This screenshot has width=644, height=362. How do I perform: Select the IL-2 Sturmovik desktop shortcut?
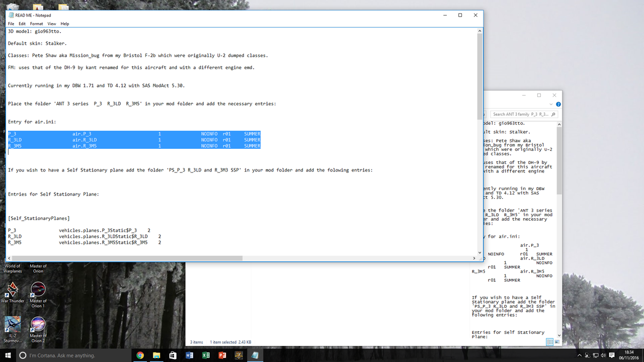(13, 329)
